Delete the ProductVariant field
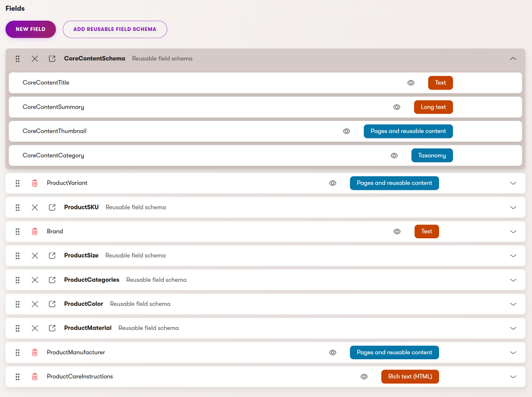 34,183
